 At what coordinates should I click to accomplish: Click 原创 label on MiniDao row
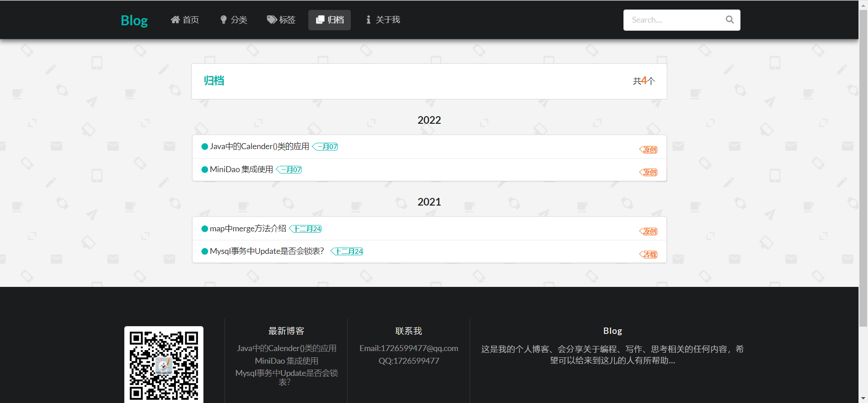(648, 172)
